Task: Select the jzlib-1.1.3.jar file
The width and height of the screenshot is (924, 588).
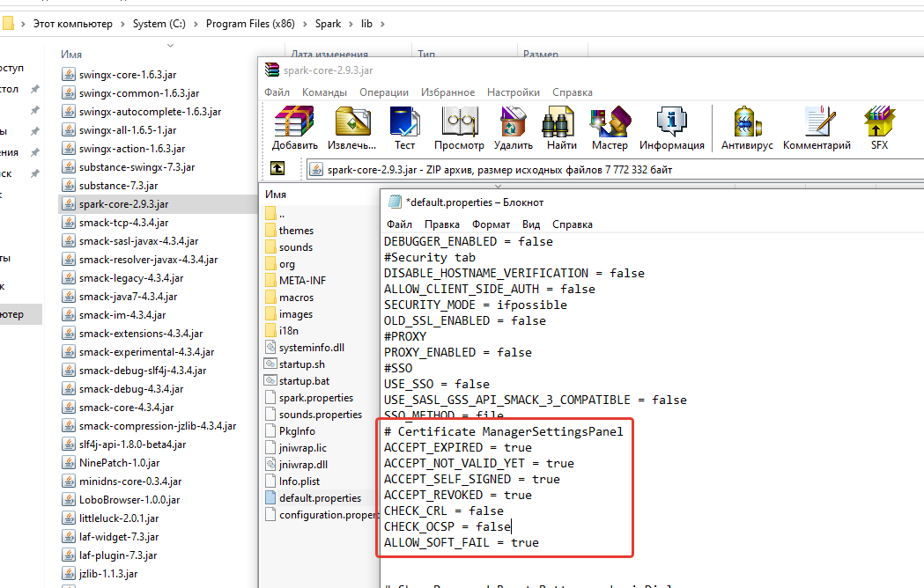Action: (x=107, y=574)
